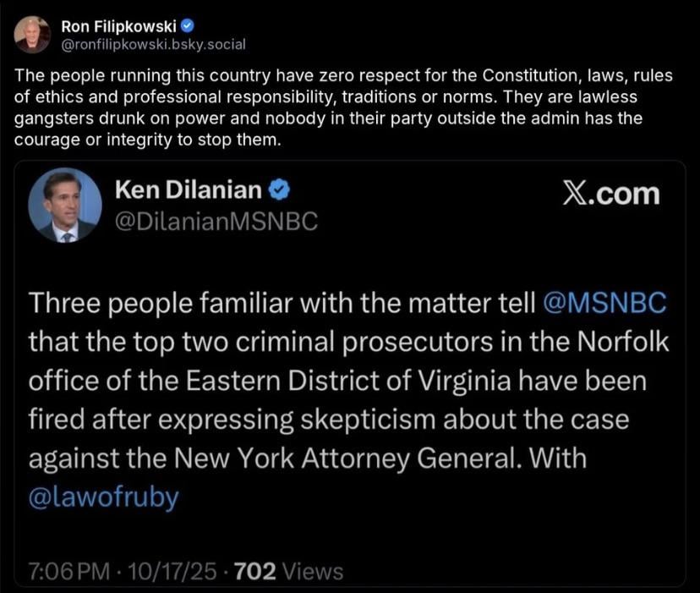This screenshot has width=700, height=593.
Task: Open the @lawofruby mention
Action: tap(103, 497)
